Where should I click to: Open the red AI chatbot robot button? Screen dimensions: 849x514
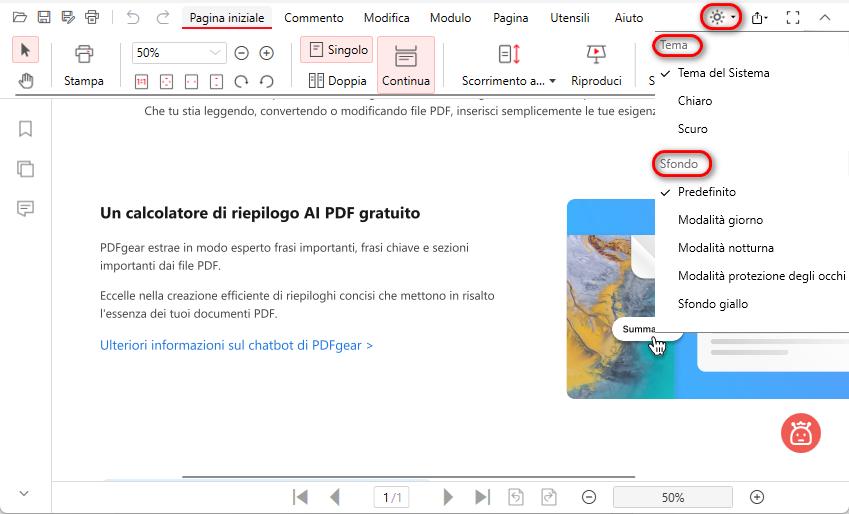coord(801,433)
